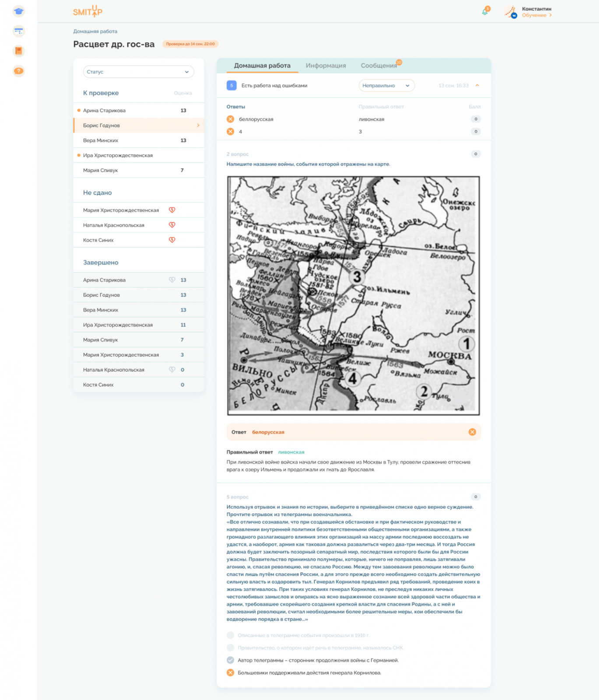Open the Обучение menu under Константин
599x700 pixels.
pyautogui.click(x=536, y=15)
